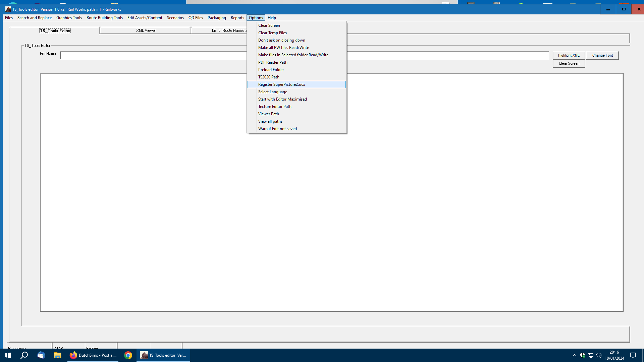Open the Help menu
The height and width of the screenshot is (362, 644).
click(272, 18)
